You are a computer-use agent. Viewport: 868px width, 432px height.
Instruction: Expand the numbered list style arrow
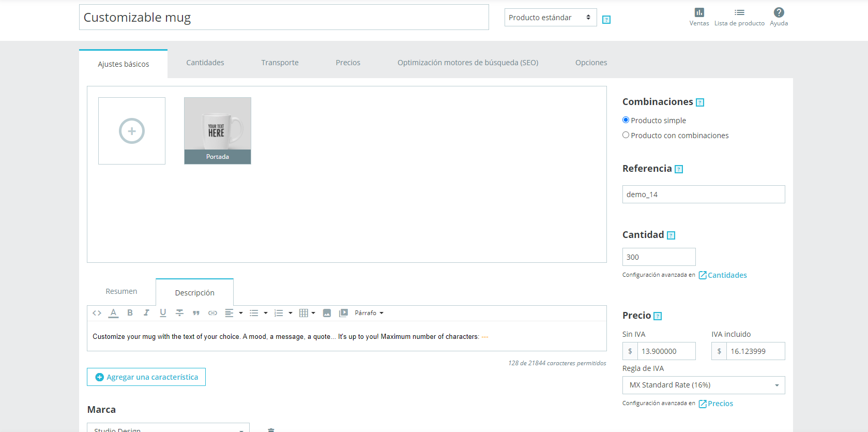coord(291,313)
